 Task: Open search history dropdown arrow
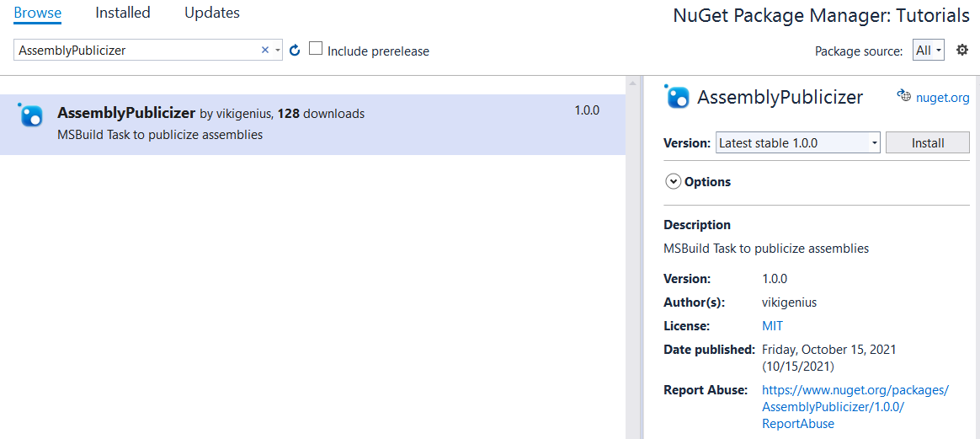(x=278, y=50)
